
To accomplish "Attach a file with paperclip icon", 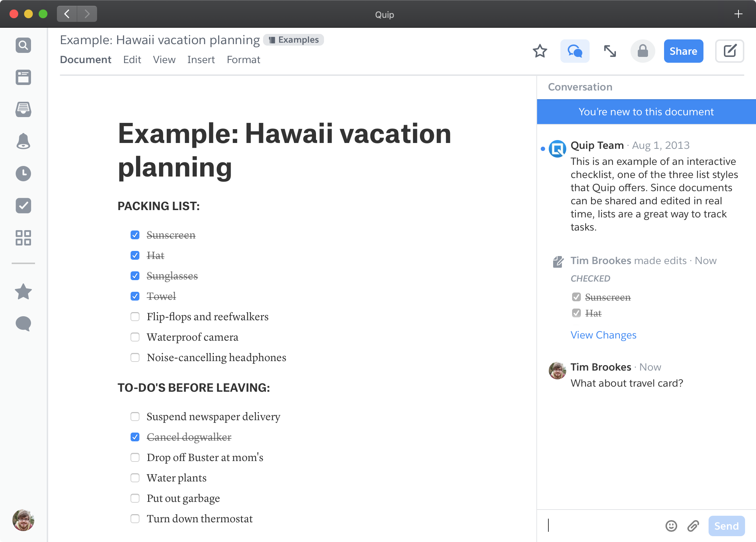I will pyautogui.click(x=693, y=526).
